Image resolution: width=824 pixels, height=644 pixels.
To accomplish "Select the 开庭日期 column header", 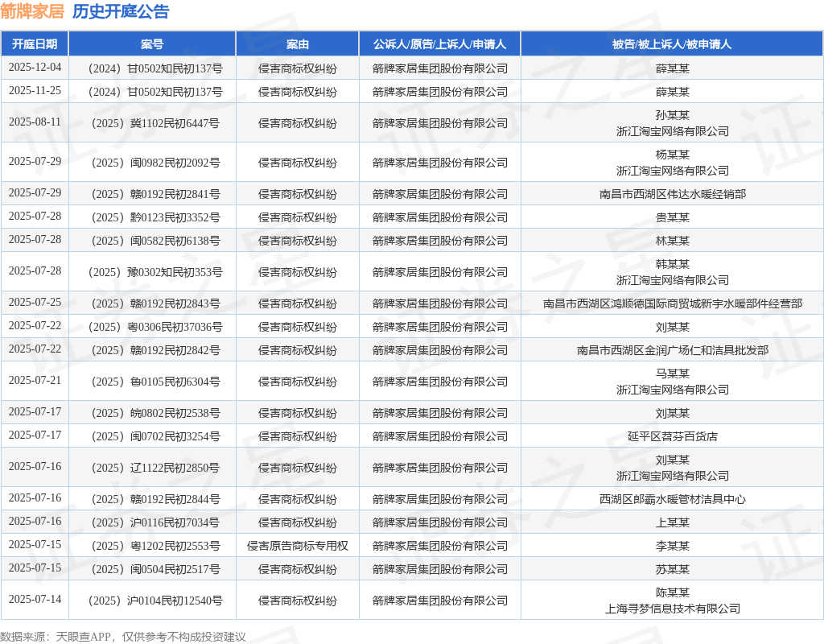I will pos(35,44).
